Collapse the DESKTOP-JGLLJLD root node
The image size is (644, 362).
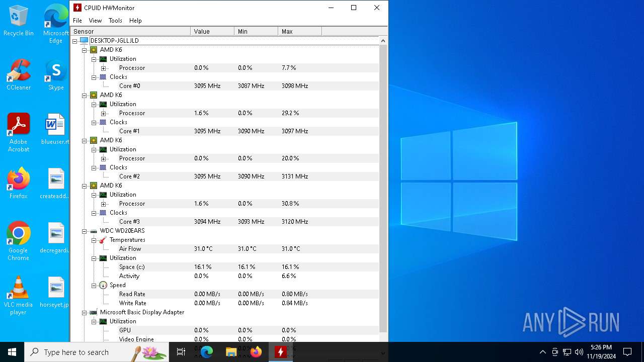75,41
